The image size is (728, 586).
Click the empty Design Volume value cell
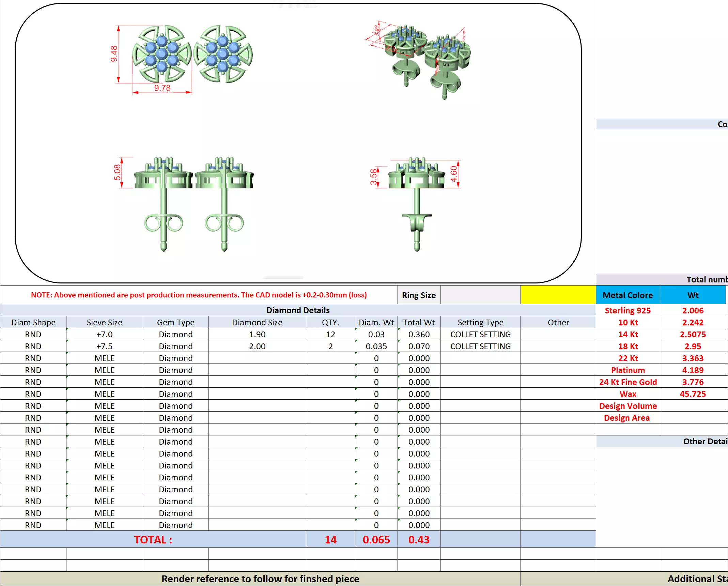[693, 406]
